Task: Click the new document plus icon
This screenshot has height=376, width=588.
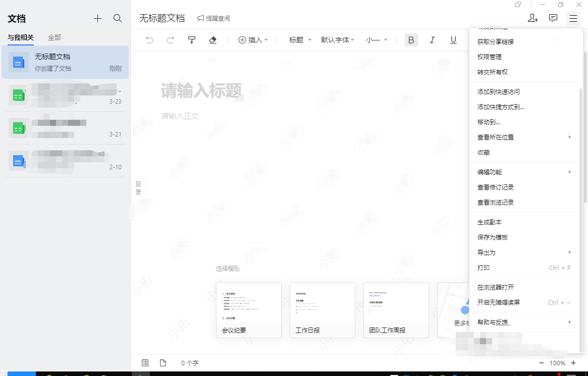Action: 97,19
